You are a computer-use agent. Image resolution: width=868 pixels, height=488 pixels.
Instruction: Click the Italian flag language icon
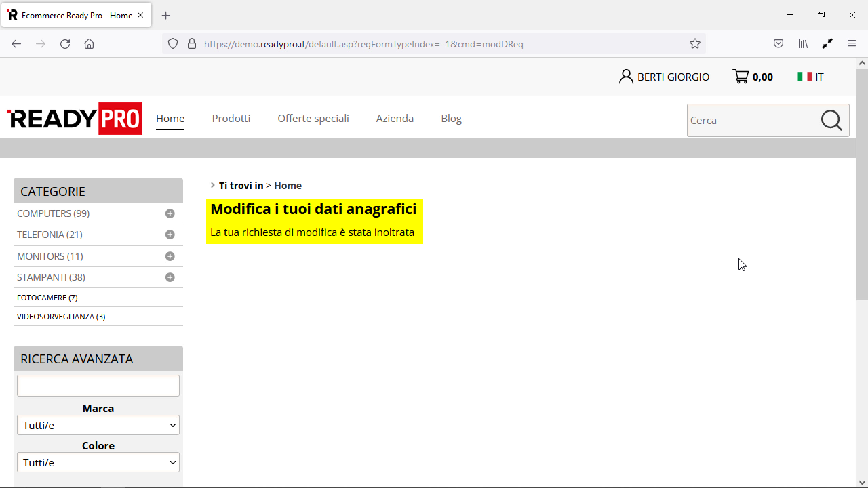coord(804,77)
